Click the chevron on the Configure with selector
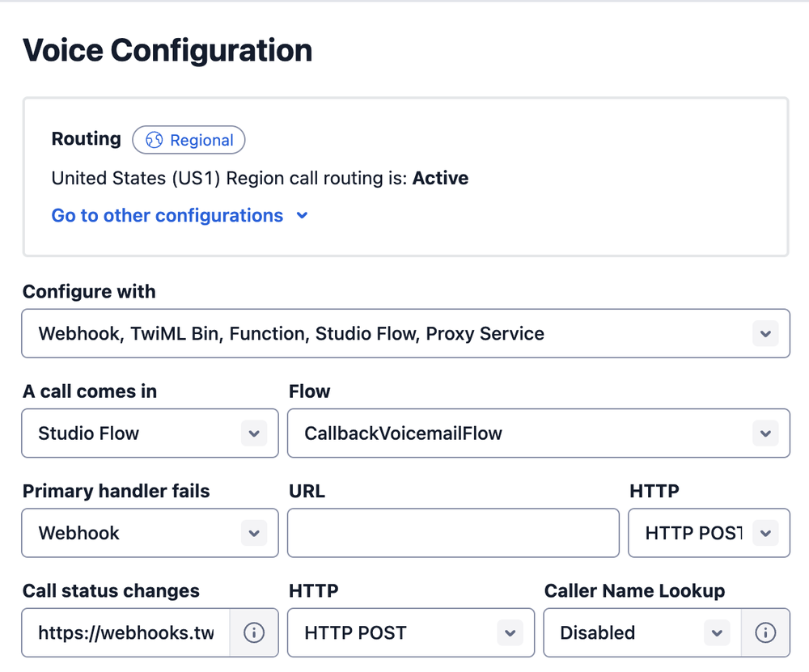 tap(765, 333)
